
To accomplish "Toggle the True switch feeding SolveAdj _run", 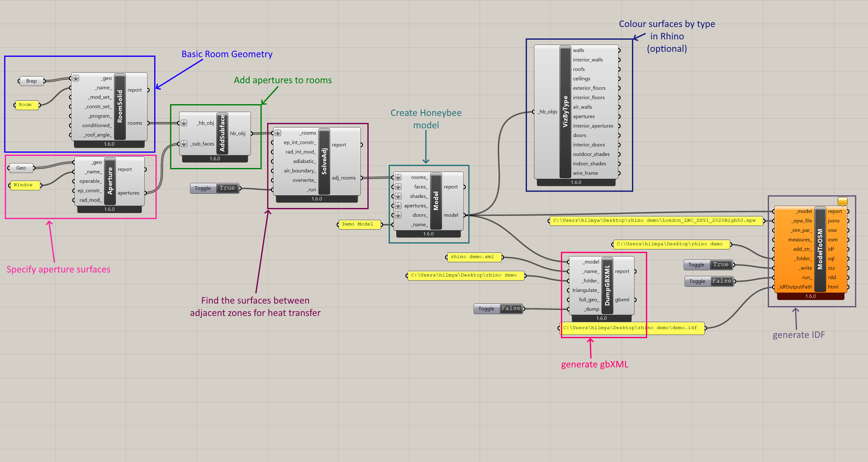I will (227, 188).
